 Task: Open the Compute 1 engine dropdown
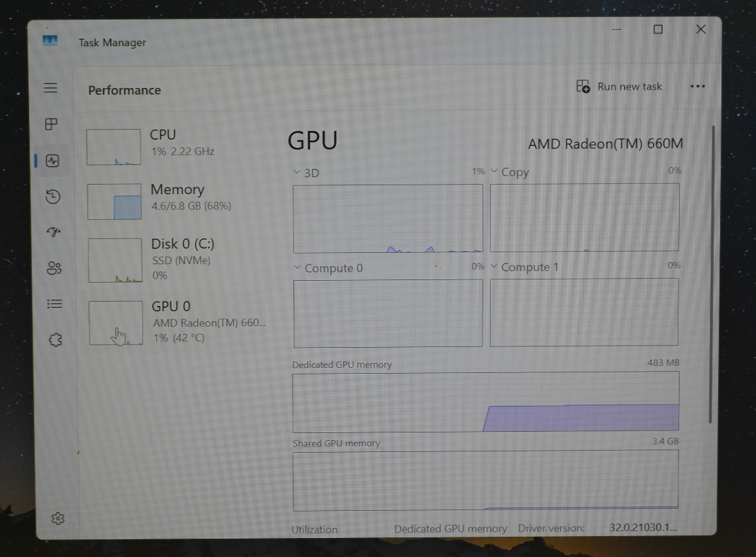coord(494,266)
